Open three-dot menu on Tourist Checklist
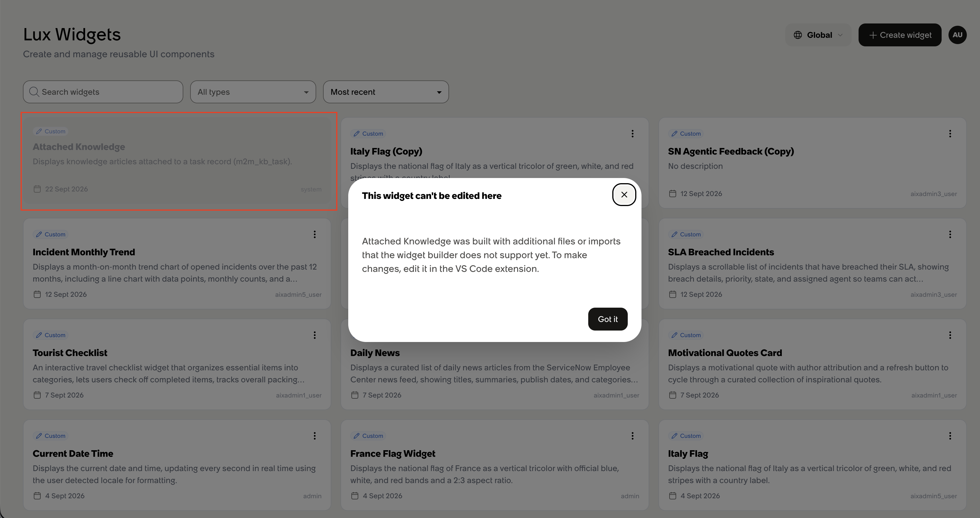Screen dimensions: 980x518 pyautogui.click(x=315, y=335)
